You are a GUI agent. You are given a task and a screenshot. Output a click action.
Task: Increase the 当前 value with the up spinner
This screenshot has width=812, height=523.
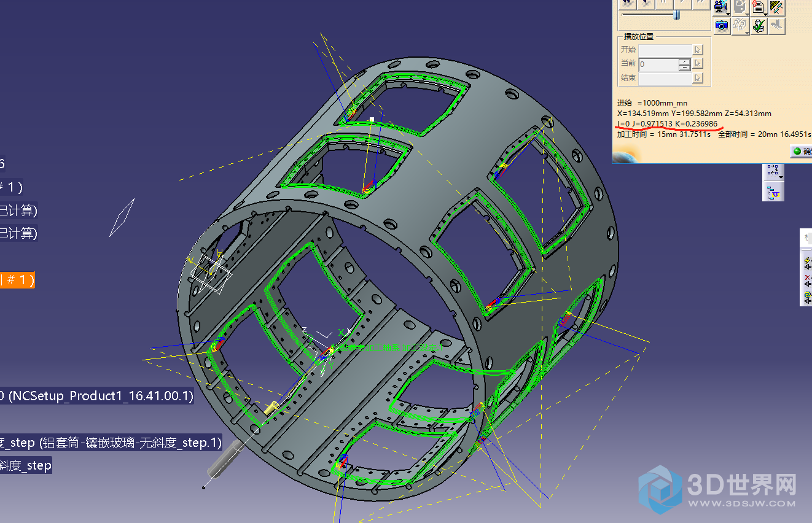point(685,61)
